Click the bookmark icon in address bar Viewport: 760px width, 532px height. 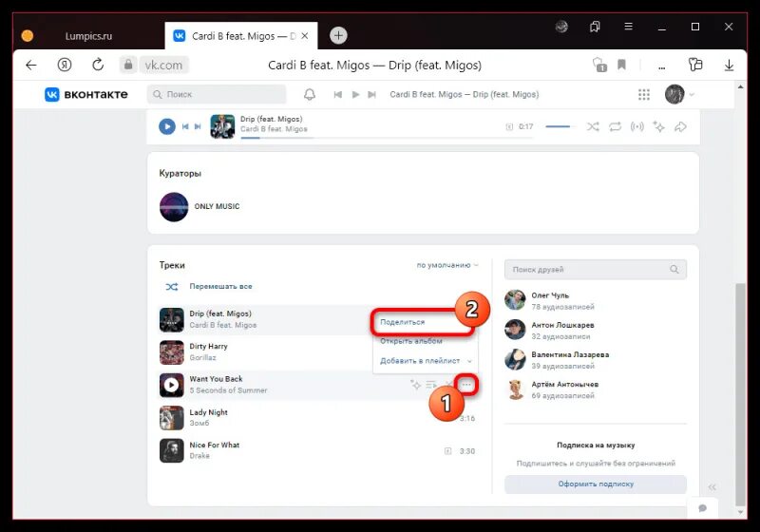(x=621, y=65)
